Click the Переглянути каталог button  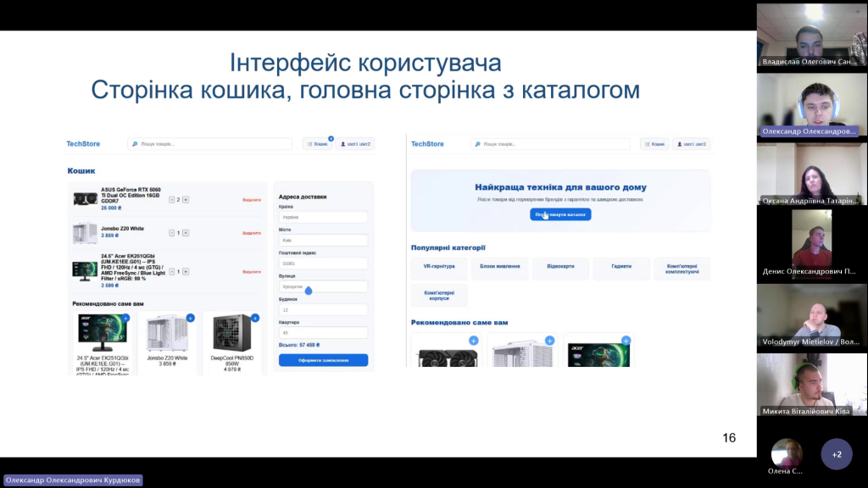[560, 214]
